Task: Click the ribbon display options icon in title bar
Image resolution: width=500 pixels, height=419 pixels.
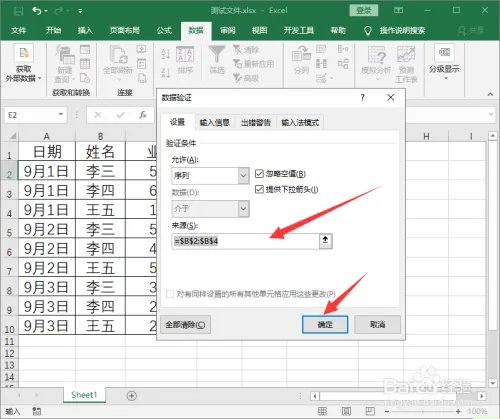Action: [398, 11]
